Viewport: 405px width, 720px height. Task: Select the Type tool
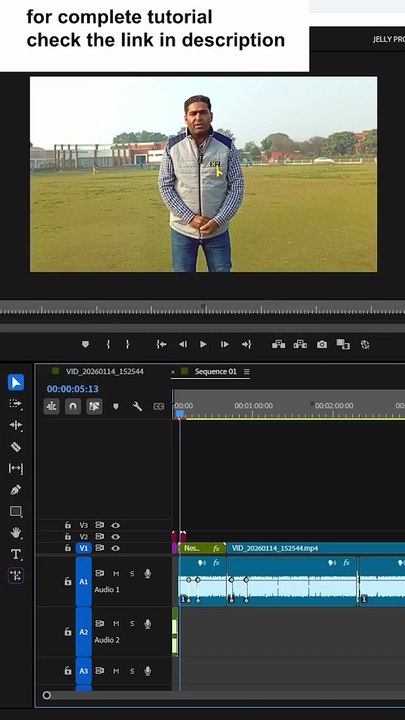tap(16, 554)
